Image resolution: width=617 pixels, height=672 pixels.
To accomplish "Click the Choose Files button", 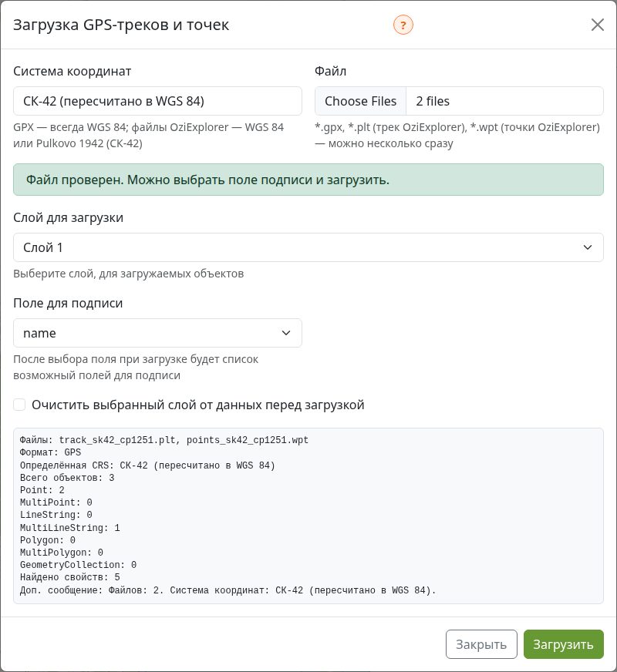I will (x=361, y=101).
